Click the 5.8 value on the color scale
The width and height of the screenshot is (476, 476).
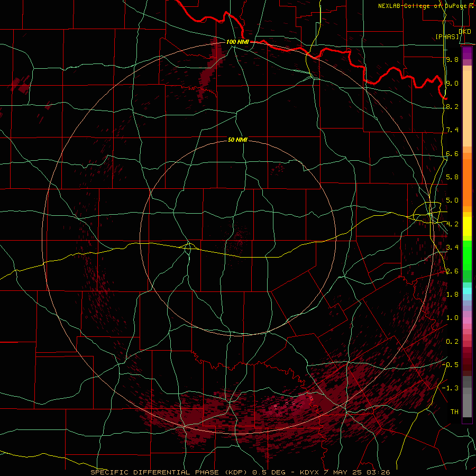452,177
